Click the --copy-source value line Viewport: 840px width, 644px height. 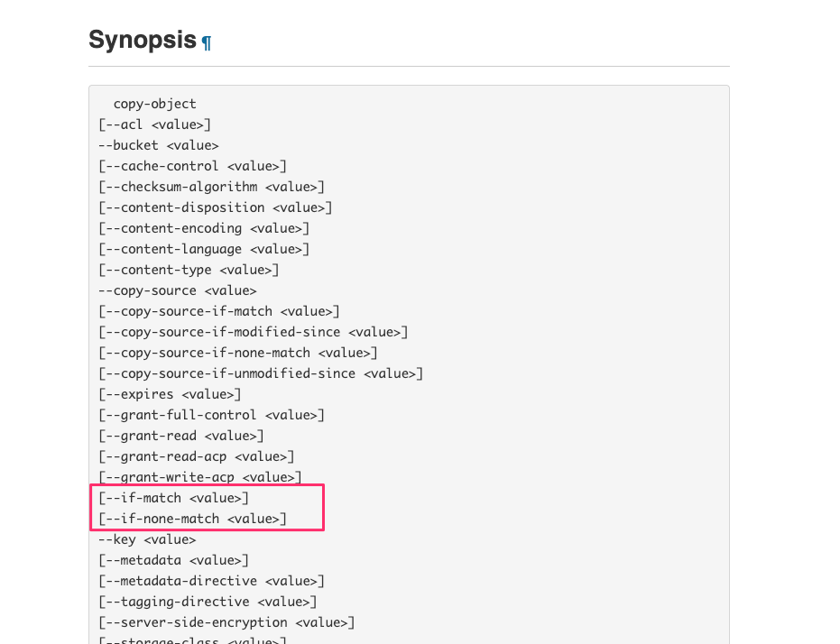pos(178,290)
